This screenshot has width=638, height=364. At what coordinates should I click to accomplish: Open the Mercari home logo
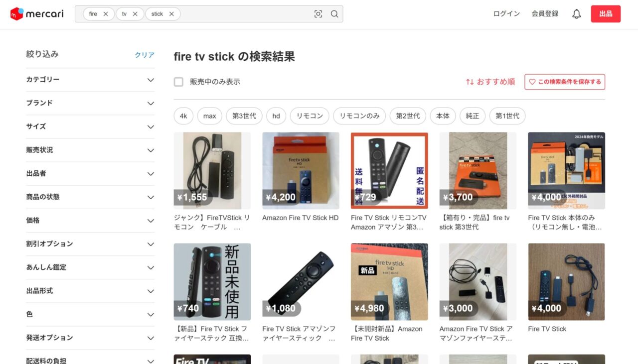click(37, 14)
